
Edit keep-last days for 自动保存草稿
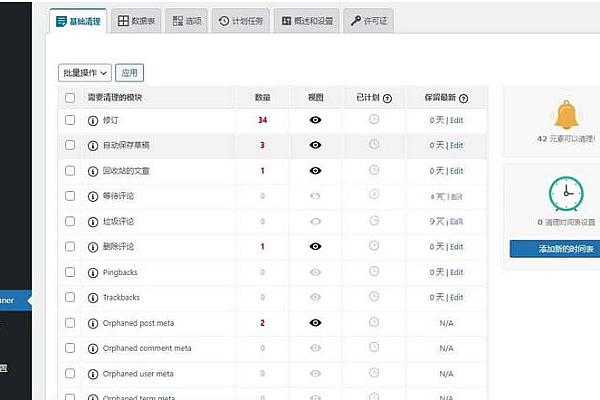(x=457, y=145)
